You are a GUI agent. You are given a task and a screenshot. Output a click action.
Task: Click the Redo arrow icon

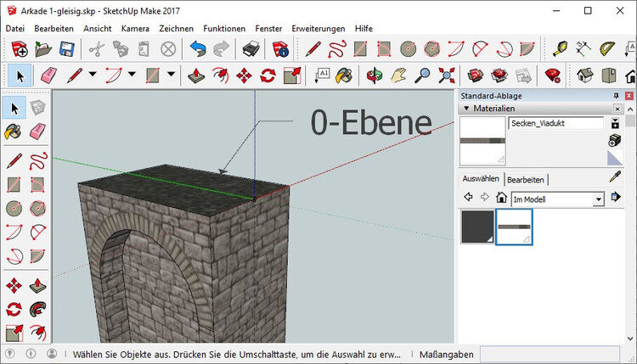(221, 49)
